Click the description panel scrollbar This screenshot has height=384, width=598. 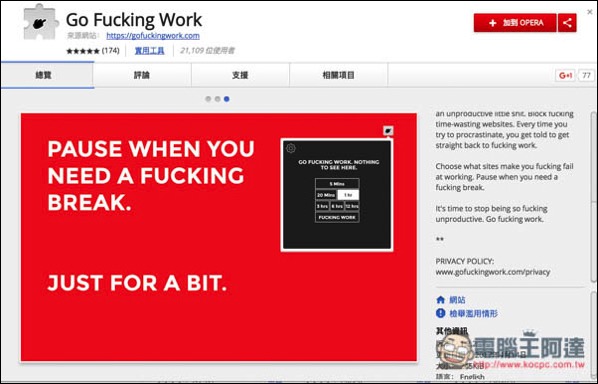click(594, 197)
